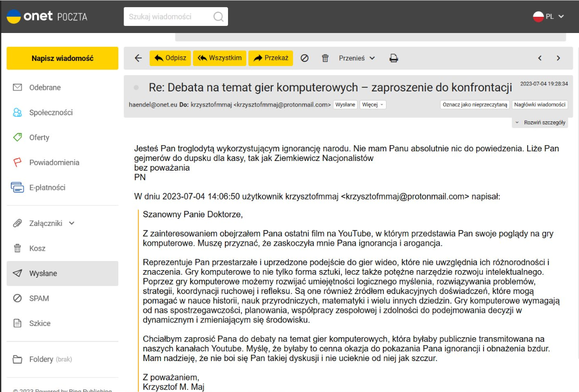Click Oznacz jako nieprzeczytaną button

(x=475, y=105)
